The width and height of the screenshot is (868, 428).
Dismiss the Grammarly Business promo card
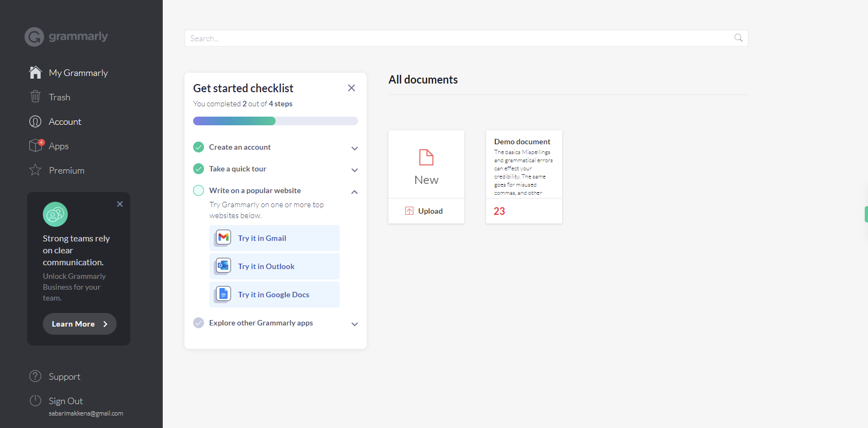point(120,204)
